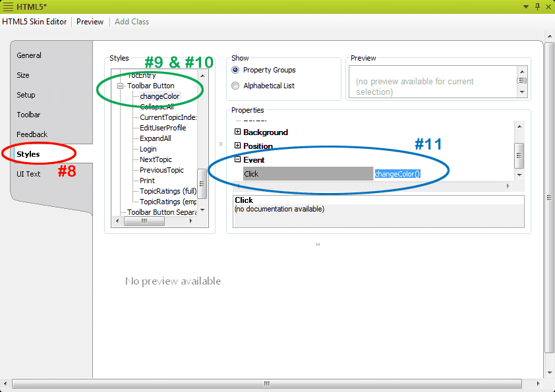Screen dimensions: 555x392
Task: Click the Preview box scroll down arrow
Action: 522,92
